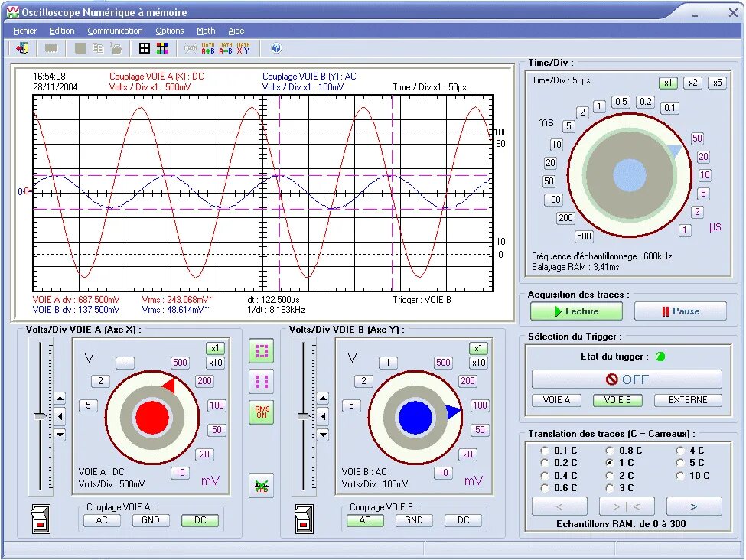Click VOIE A slider left arrow
Screen dimensions: 746x560
pyautogui.click(x=60, y=416)
